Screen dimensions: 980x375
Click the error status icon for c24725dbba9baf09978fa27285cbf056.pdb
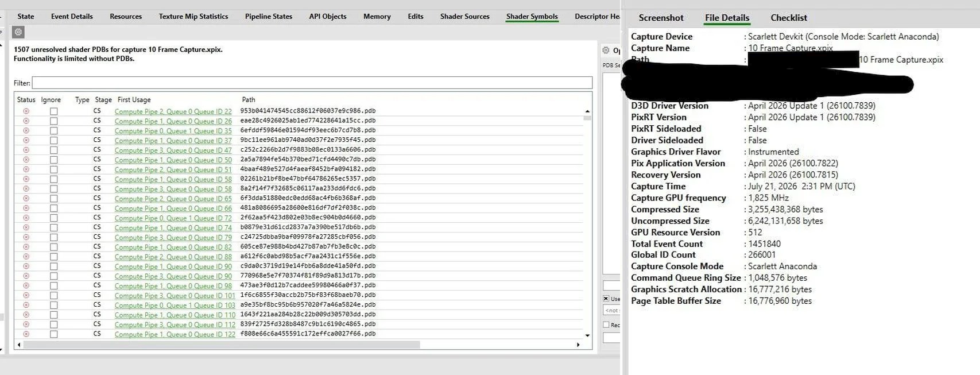26,237
